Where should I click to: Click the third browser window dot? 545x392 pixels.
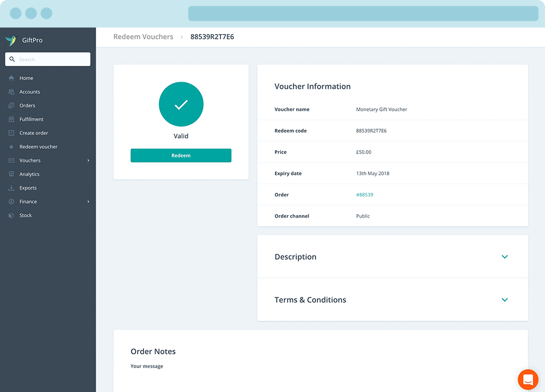point(47,13)
